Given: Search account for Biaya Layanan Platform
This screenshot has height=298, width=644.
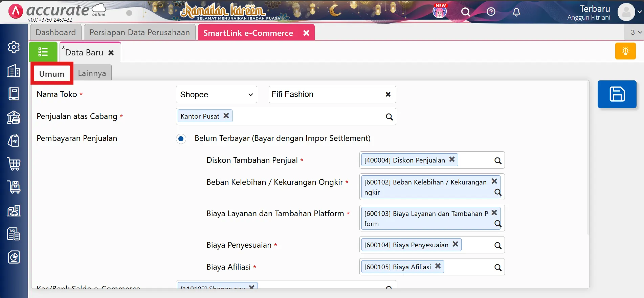Looking at the screenshot, I should tap(498, 224).
